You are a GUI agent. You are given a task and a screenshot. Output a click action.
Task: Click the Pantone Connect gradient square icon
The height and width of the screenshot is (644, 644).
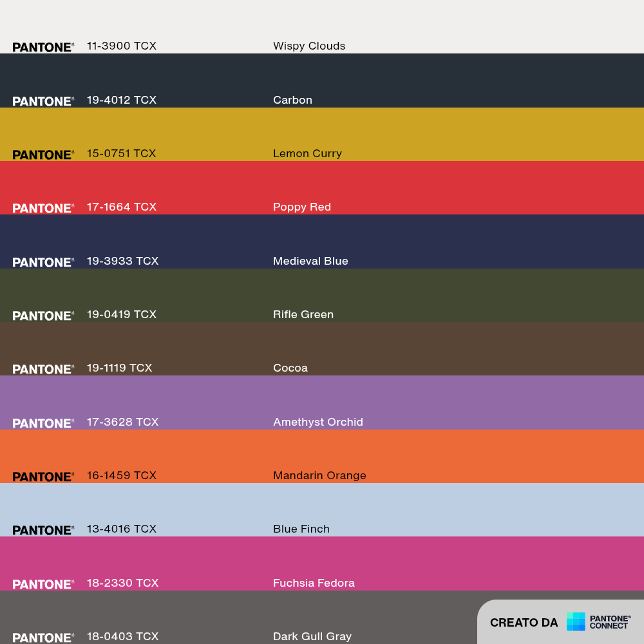(575, 621)
